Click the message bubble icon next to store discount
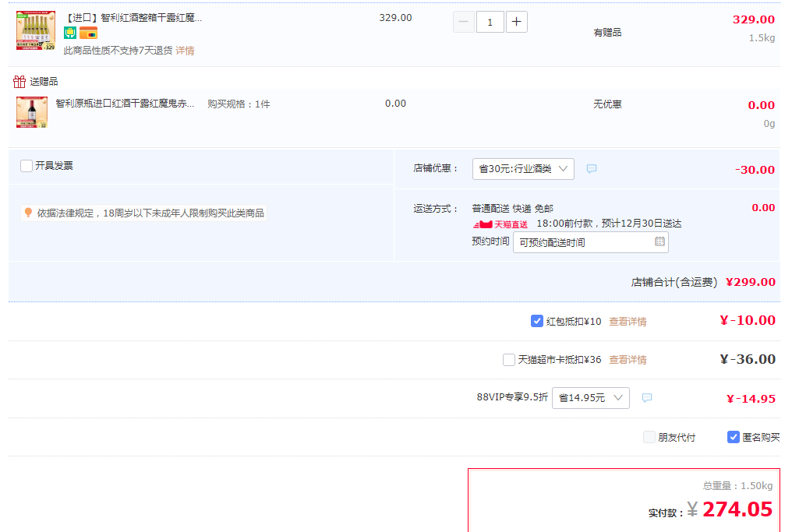 592,168
